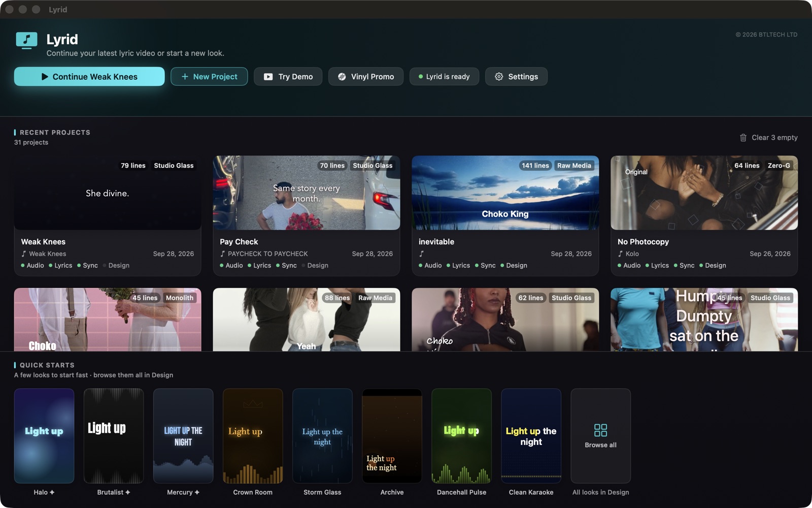Click the Halo label under quick starts
812x508 pixels.
44,492
